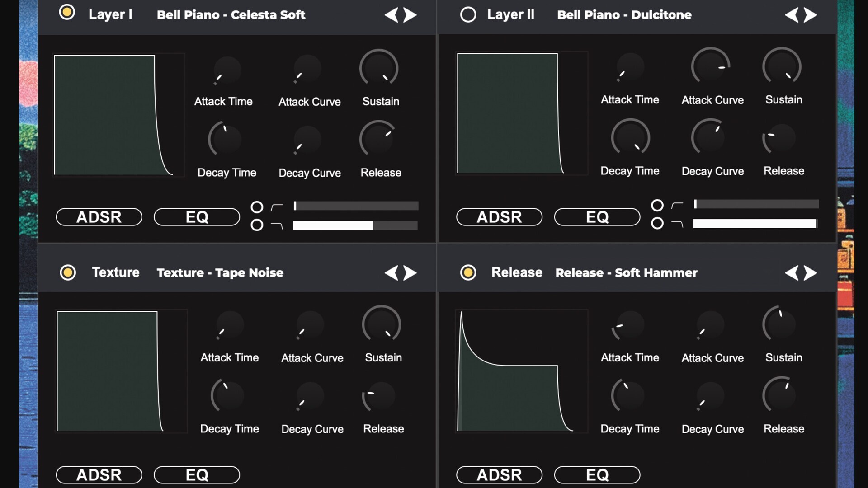Click Texture Decay Curve knob
Image resolution: width=868 pixels, height=488 pixels.
310,396
